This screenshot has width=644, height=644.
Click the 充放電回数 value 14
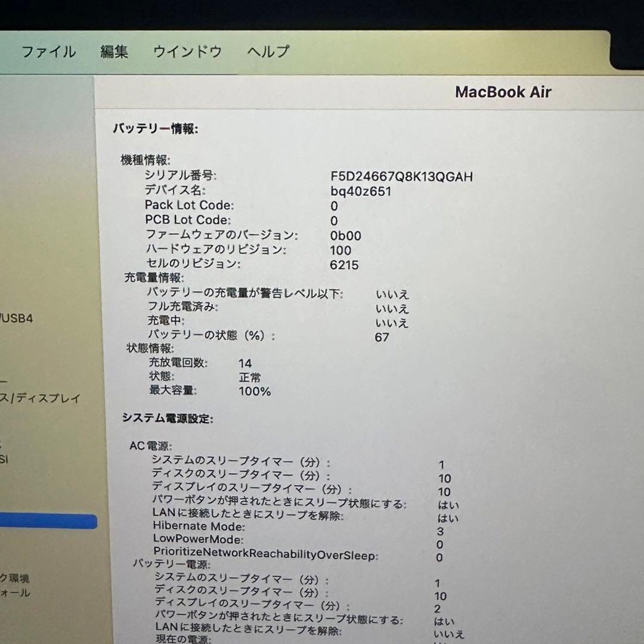[246, 363]
